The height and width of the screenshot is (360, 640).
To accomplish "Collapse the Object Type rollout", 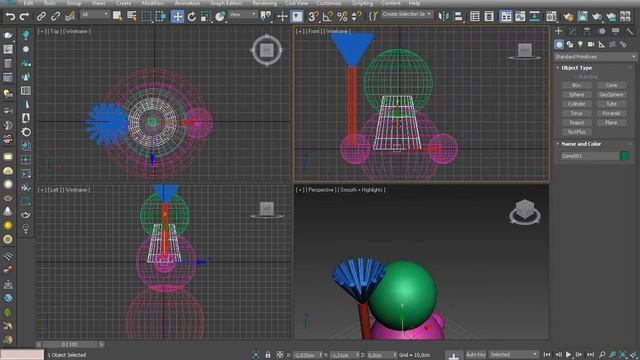I will (576, 68).
